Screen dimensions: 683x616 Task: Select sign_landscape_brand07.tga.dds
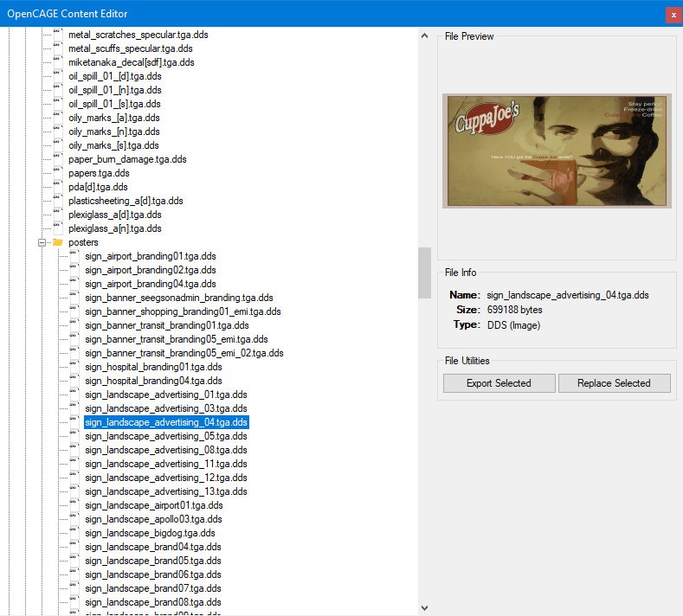tap(153, 588)
